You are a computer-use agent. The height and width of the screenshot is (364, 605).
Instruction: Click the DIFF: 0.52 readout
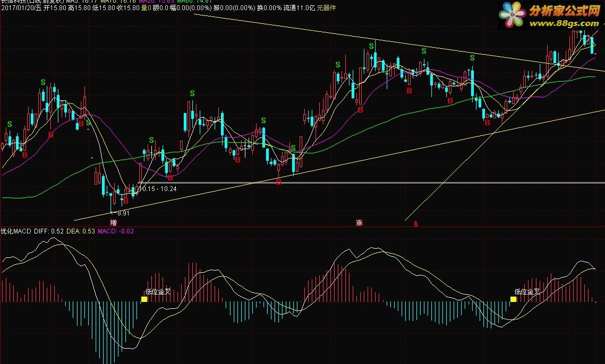click(x=49, y=231)
